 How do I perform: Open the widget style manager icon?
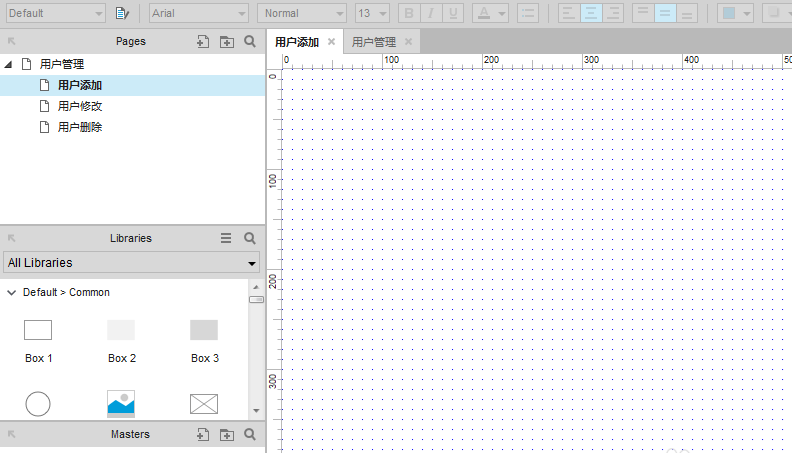[122, 13]
